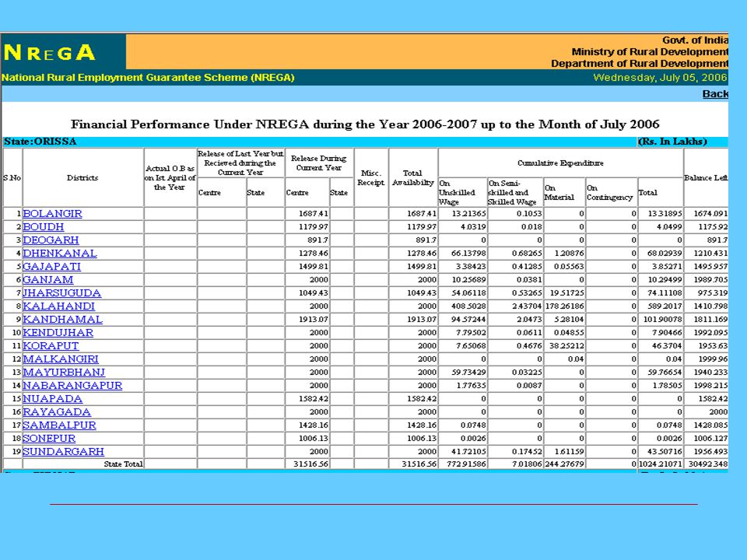Click the state total expenditure 1024.21071
This screenshot has width=747, height=560.
pos(661,464)
